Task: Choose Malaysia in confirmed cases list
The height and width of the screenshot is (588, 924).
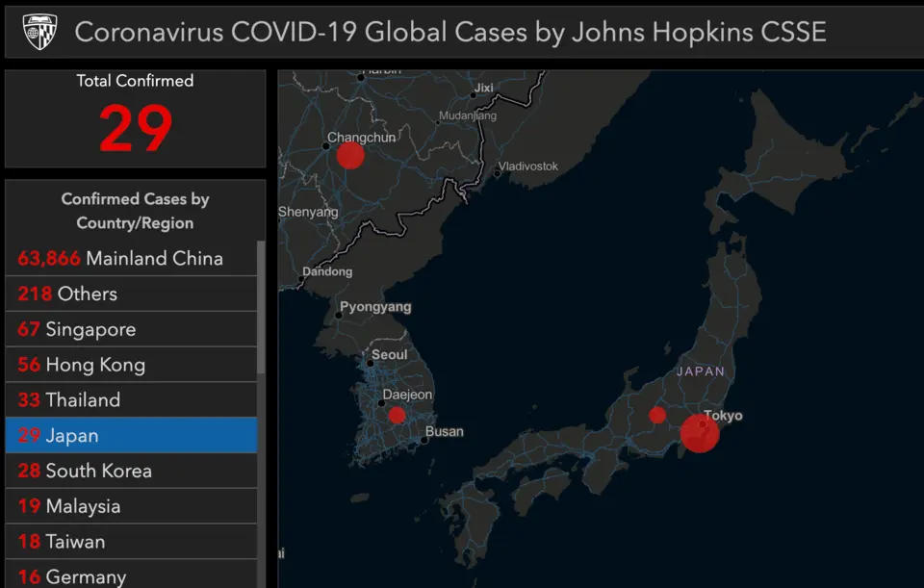Action: (x=132, y=505)
